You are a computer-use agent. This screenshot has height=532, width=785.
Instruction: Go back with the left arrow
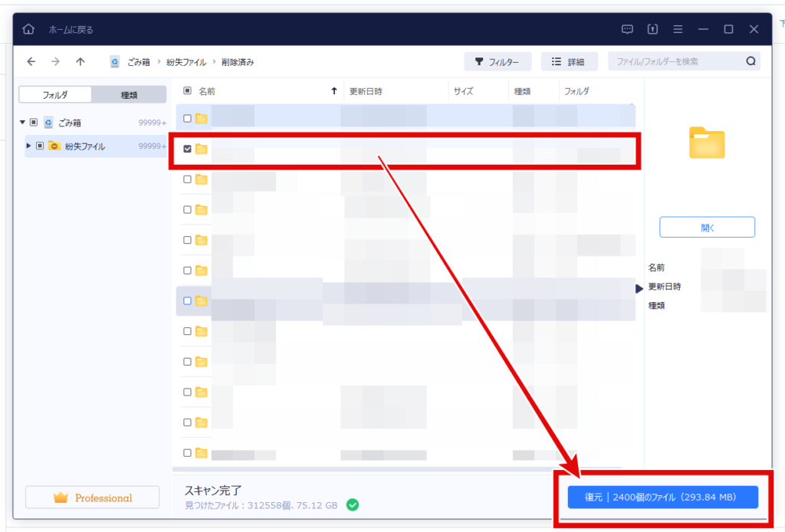click(31, 61)
